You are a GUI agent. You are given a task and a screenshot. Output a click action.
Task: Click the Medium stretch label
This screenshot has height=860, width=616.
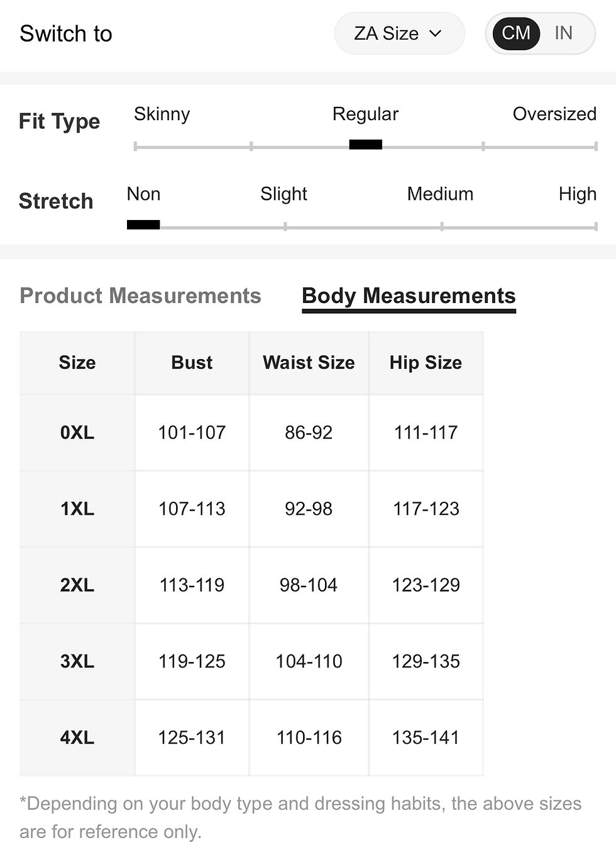point(440,194)
